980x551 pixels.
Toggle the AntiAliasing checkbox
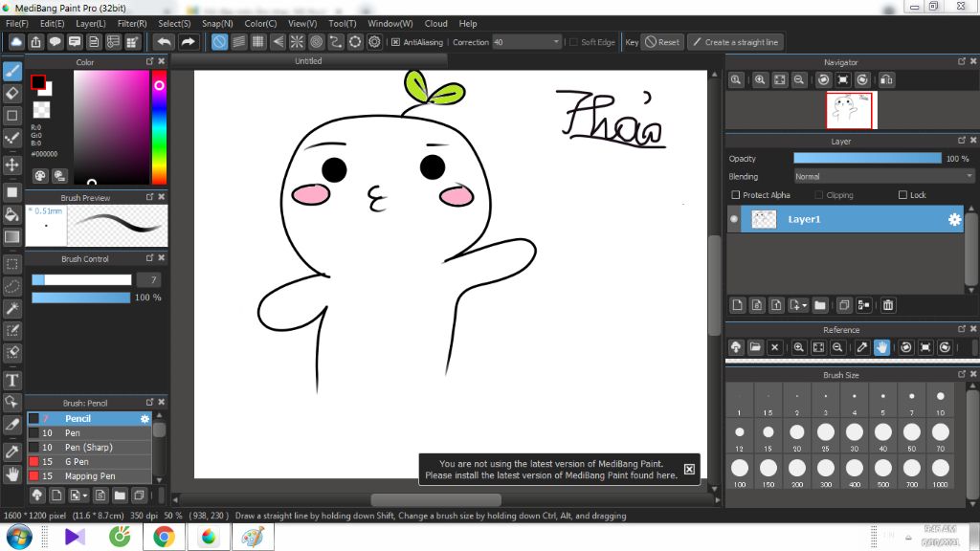[x=395, y=42]
